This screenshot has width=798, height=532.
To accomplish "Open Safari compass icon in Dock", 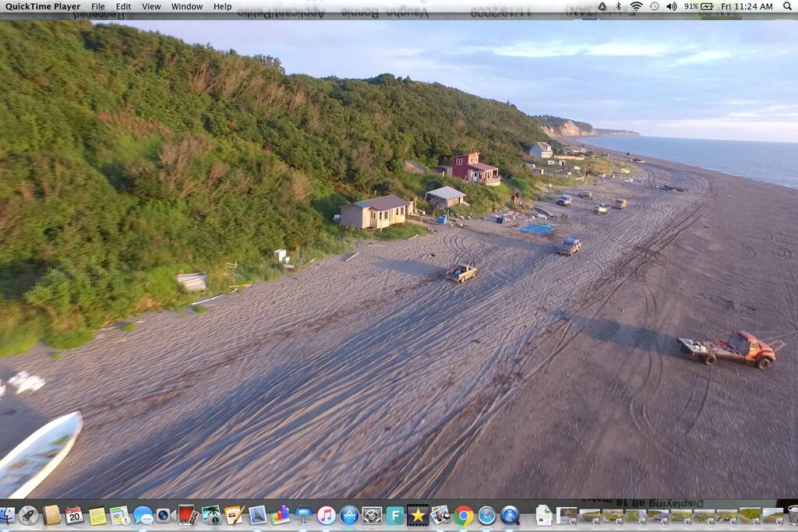I will pyautogui.click(x=486, y=516).
